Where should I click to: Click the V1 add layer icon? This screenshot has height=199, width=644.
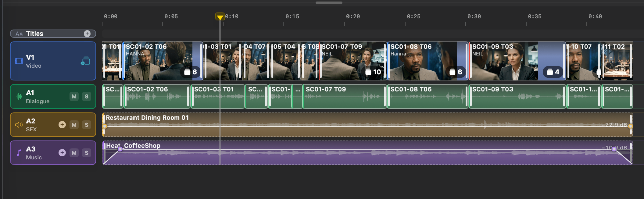pyautogui.click(x=86, y=61)
